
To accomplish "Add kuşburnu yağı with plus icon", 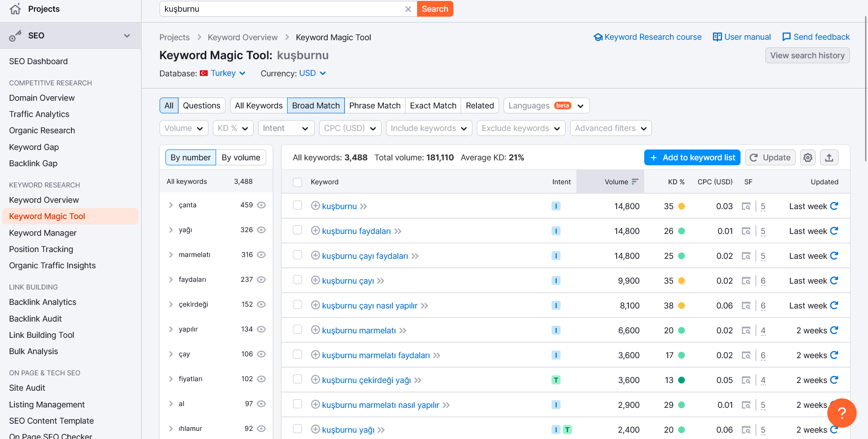I will pyautogui.click(x=316, y=430).
